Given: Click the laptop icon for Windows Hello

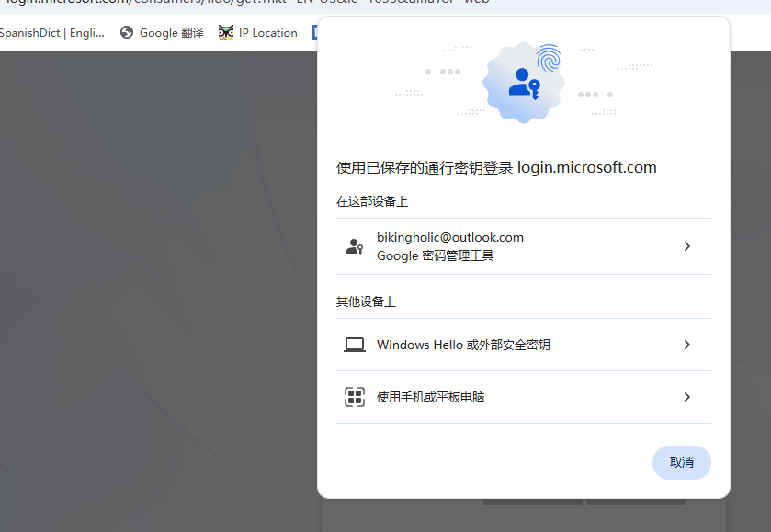Looking at the screenshot, I should coord(355,345).
